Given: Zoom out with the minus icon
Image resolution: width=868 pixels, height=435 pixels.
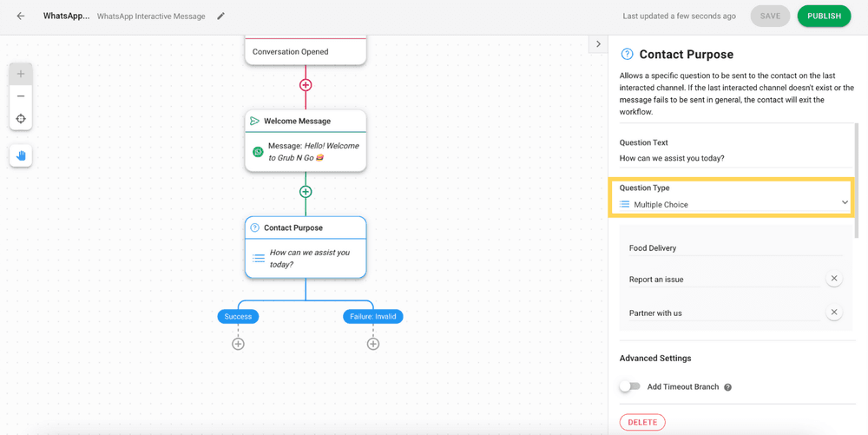Looking at the screenshot, I should tap(21, 96).
